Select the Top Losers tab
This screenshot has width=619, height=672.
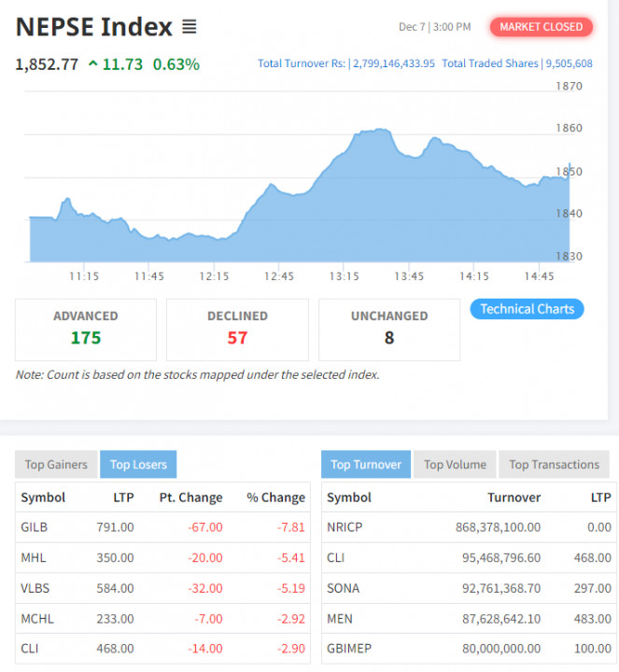tap(138, 464)
